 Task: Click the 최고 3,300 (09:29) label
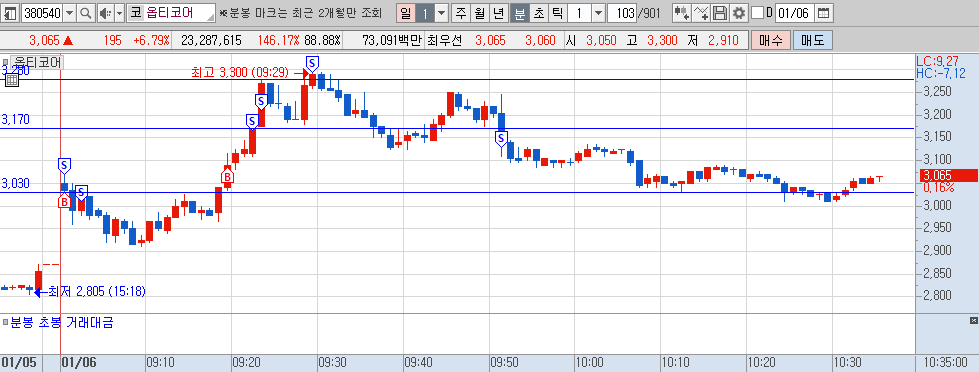240,73
